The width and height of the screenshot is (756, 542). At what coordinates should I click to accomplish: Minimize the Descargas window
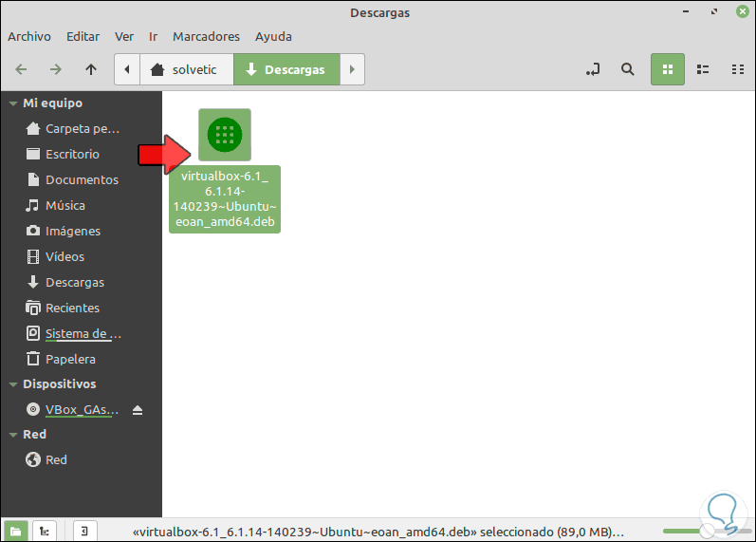[686, 11]
